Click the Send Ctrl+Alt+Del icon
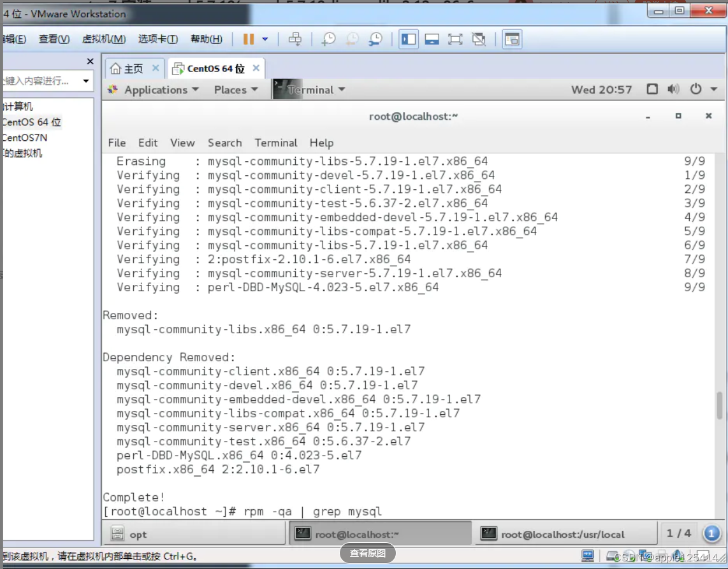 coord(296,39)
